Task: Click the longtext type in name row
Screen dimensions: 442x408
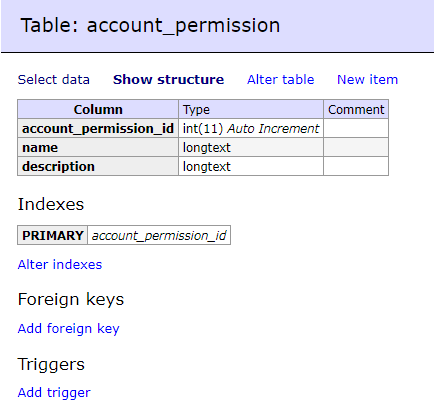Action: tap(251, 147)
